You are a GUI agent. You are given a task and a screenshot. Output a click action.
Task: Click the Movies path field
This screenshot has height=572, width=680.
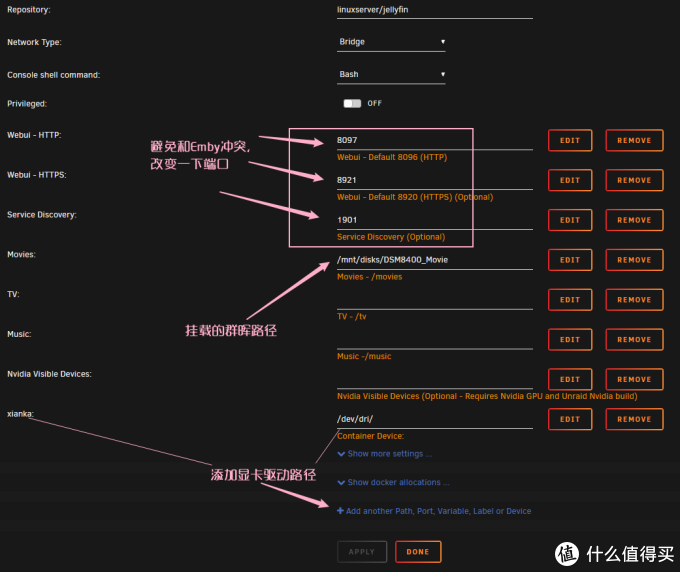pos(435,260)
